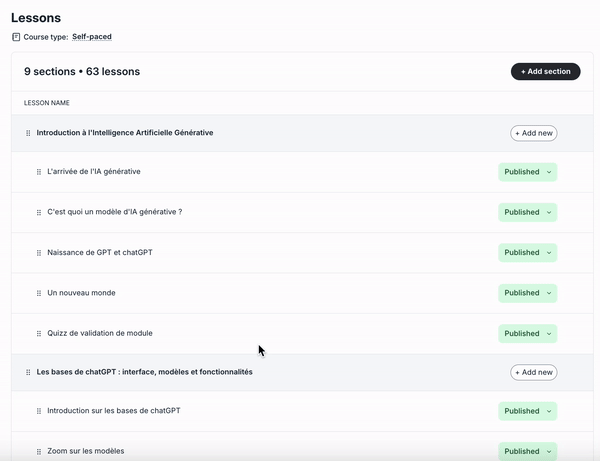Select section title Les bases de chatGPT : interface, modèles
The image size is (600, 461).
tap(144, 372)
